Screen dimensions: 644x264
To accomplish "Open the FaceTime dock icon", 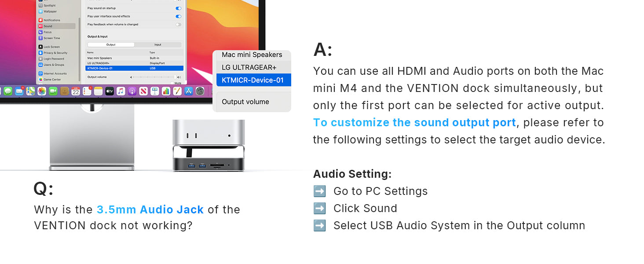I will (53, 91).
